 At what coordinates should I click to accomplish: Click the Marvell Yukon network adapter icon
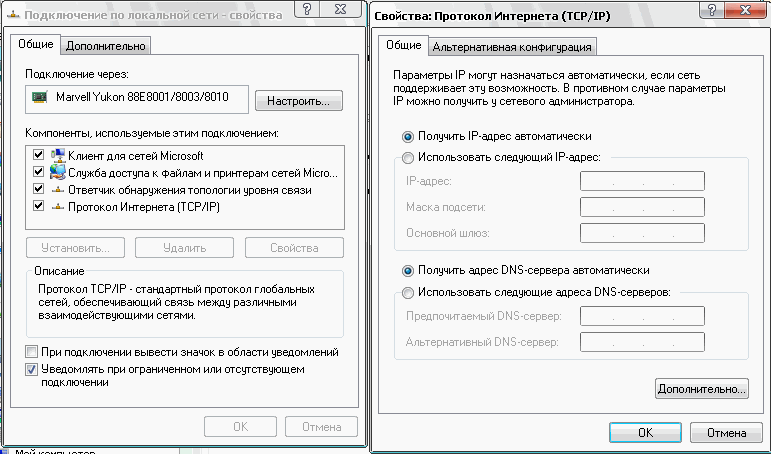point(39,97)
